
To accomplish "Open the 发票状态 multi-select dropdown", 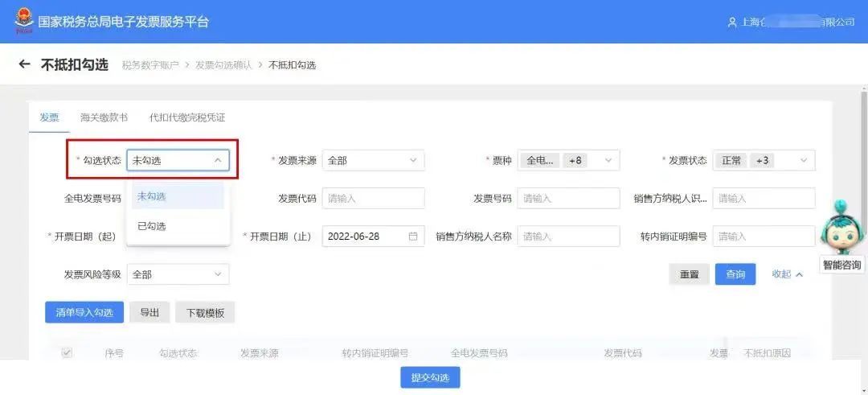I will click(764, 160).
